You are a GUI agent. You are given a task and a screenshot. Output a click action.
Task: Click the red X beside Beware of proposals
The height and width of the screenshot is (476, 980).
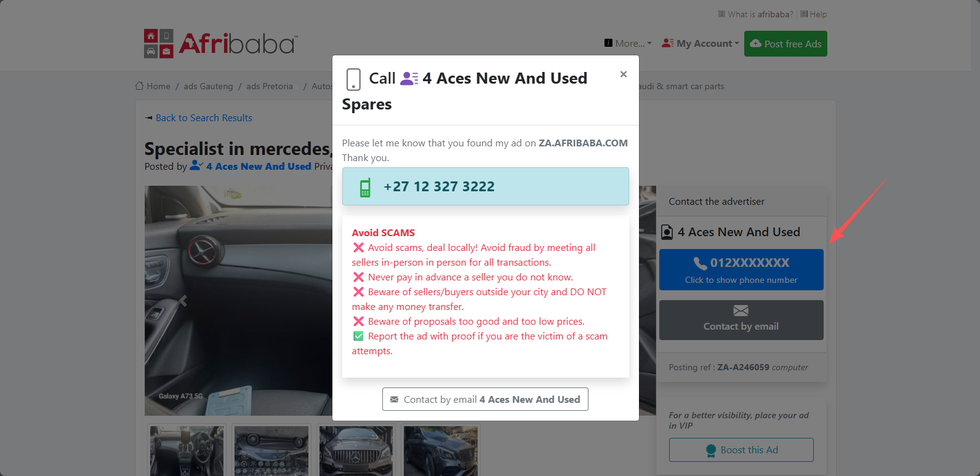[358, 321]
